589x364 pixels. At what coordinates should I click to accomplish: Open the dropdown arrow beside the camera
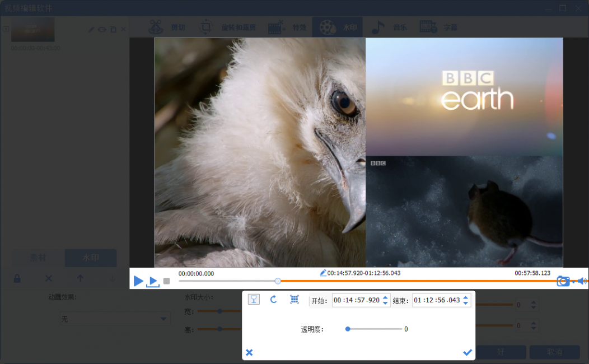coord(573,282)
